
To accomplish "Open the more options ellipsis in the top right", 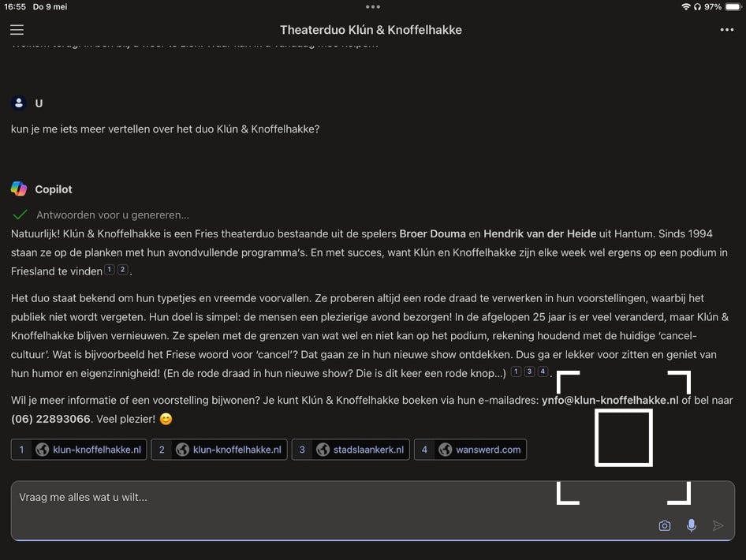I will (726, 30).
